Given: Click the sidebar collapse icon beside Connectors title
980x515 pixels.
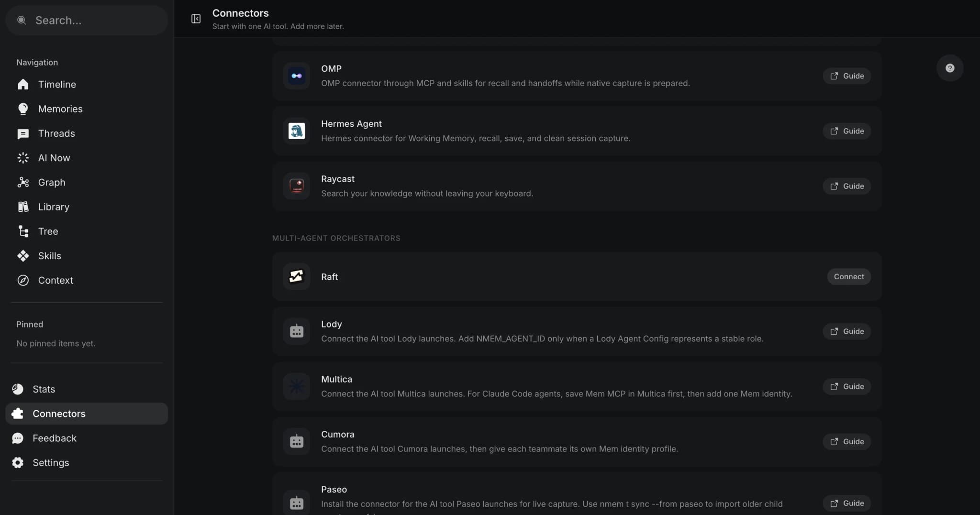Looking at the screenshot, I should (x=196, y=19).
